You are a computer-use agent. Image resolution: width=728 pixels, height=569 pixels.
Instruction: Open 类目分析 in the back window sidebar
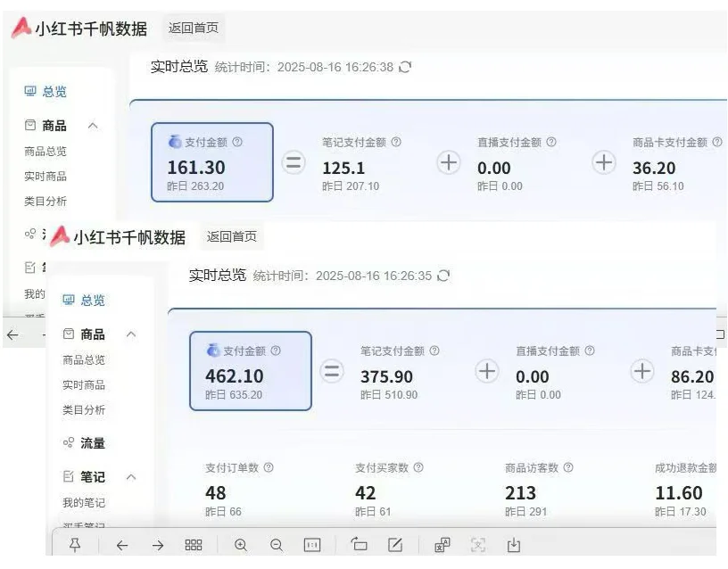coord(45,201)
